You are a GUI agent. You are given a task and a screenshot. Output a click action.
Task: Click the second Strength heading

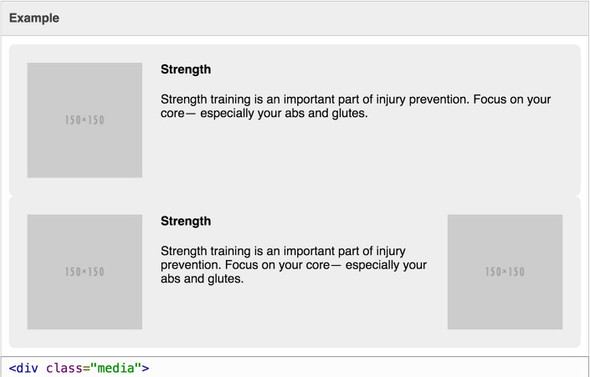tap(186, 221)
